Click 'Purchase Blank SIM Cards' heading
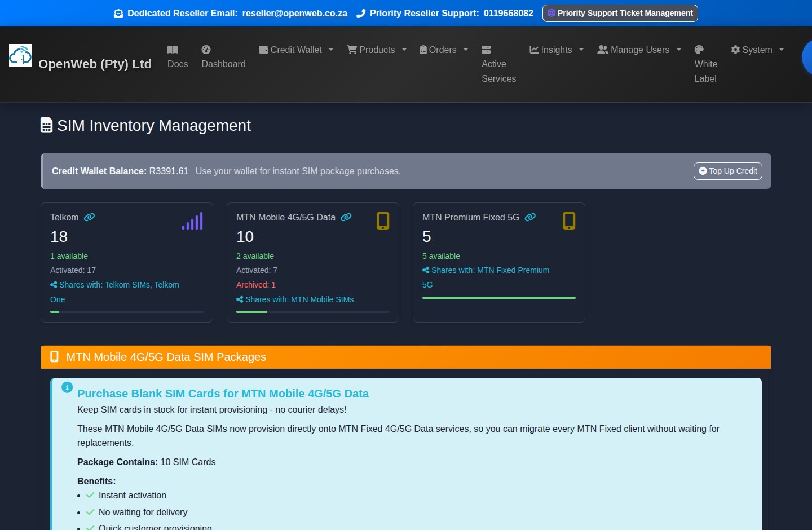812x530 pixels. pos(223,394)
